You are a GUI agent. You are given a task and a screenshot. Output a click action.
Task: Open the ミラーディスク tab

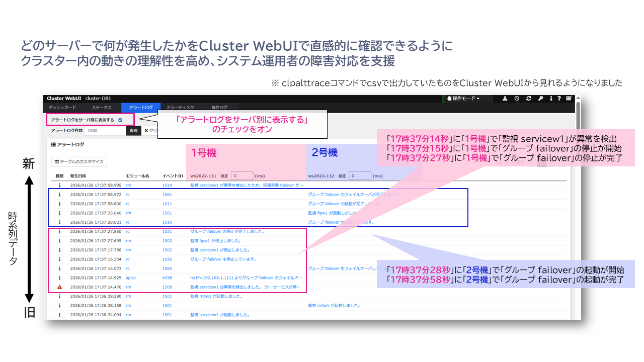[180, 108]
